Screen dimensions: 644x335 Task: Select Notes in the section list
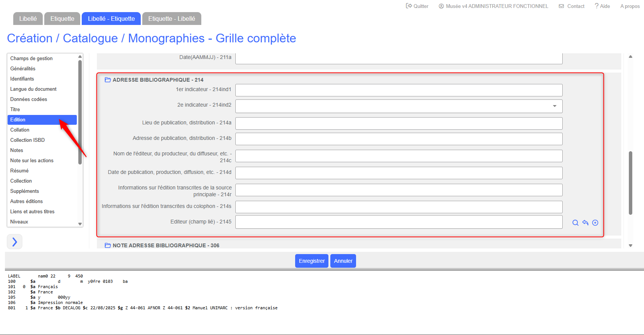pyautogui.click(x=17, y=150)
